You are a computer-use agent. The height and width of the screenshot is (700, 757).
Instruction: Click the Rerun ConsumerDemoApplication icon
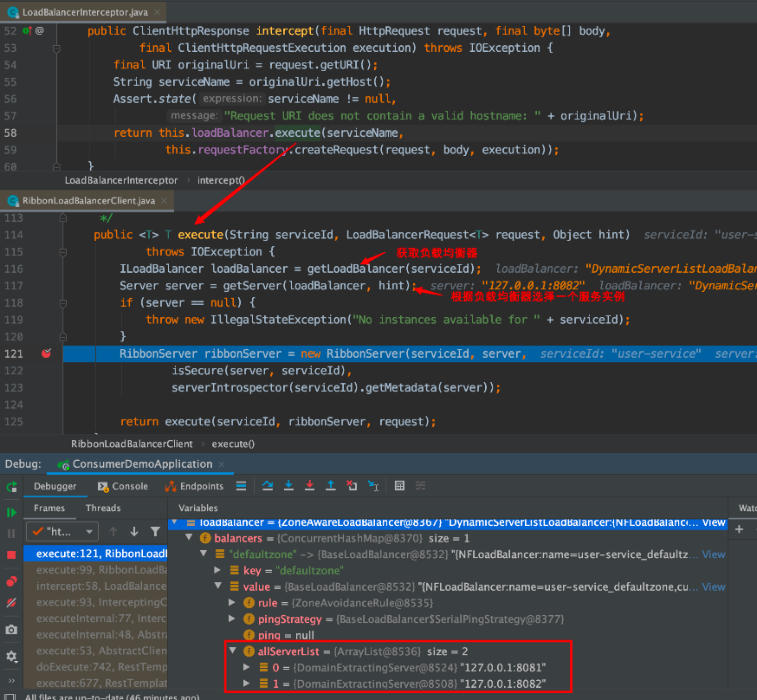coord(11,487)
